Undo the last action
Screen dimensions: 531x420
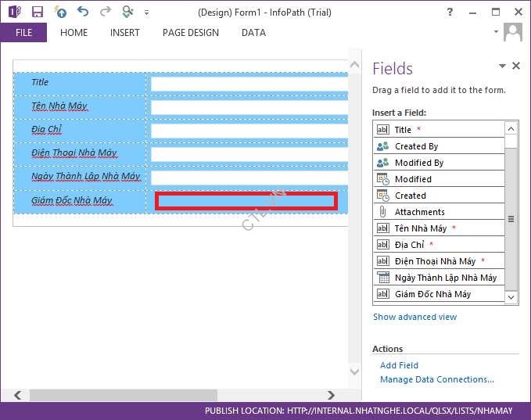point(83,13)
